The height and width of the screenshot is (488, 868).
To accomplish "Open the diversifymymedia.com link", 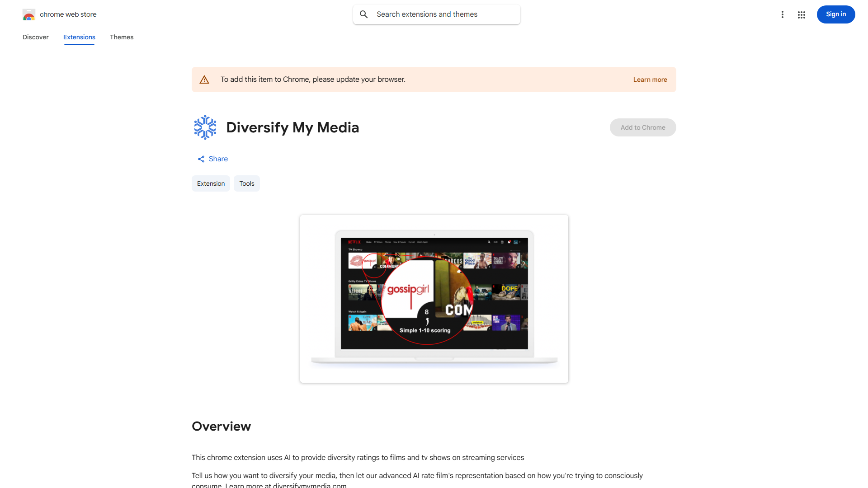I will [310, 485].
